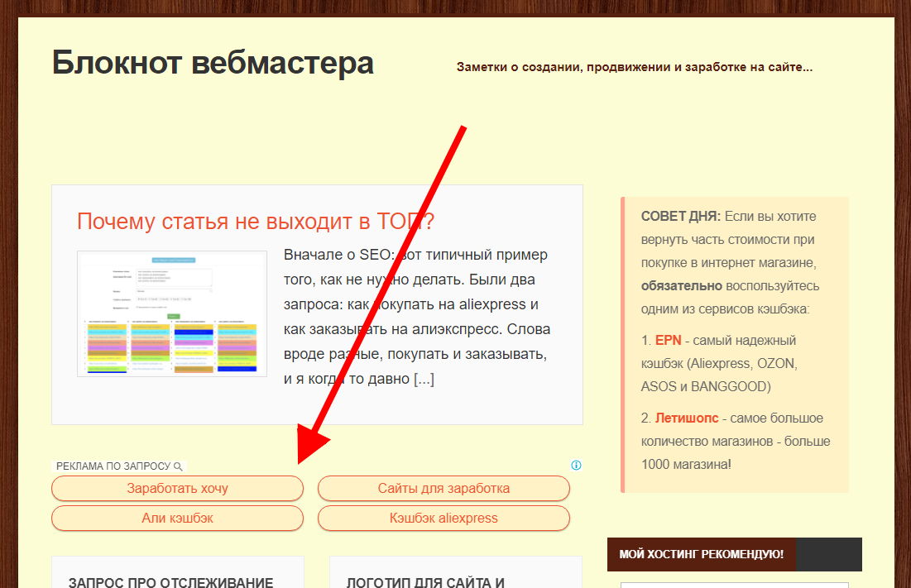Click the article excerpt ellipsis '[...]'
This screenshot has height=588, width=911.
pyautogui.click(x=424, y=379)
